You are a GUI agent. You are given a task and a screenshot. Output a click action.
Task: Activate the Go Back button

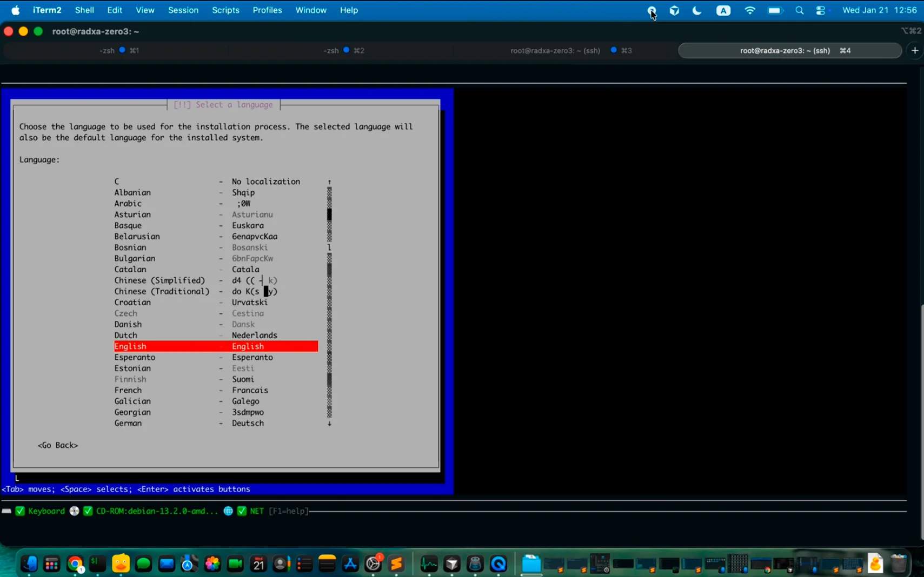click(57, 445)
